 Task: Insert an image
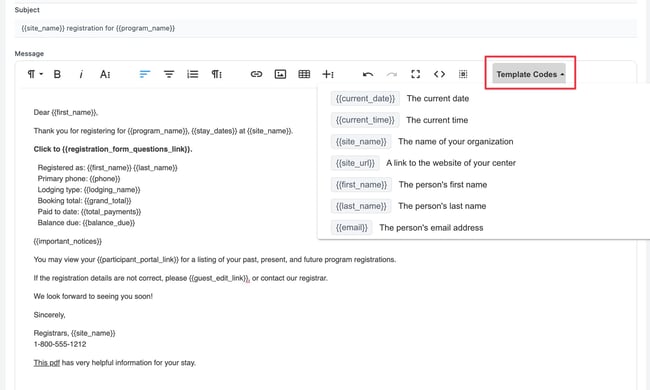point(280,74)
